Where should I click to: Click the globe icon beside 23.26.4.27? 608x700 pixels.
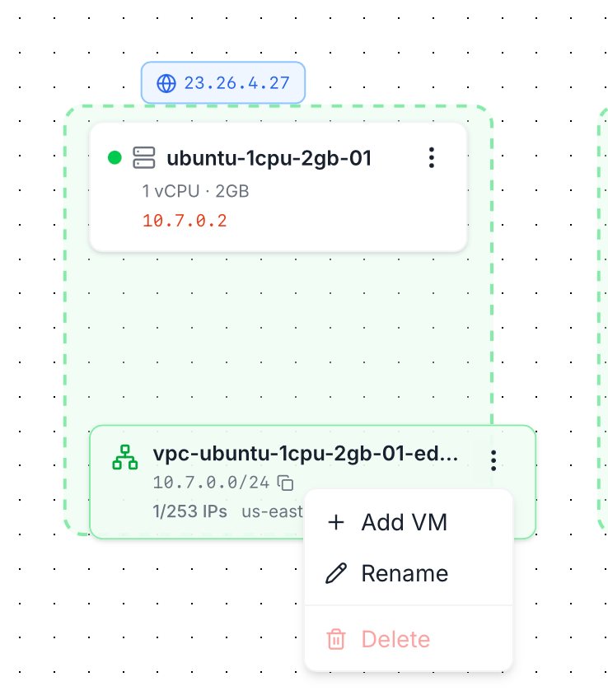click(166, 83)
